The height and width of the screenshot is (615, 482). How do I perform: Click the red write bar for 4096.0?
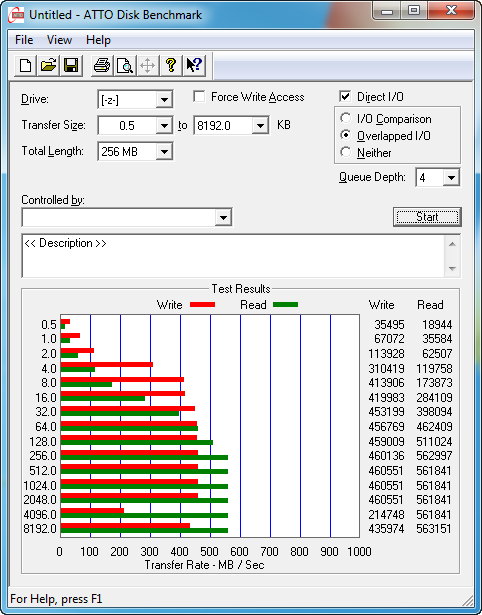[93, 511]
